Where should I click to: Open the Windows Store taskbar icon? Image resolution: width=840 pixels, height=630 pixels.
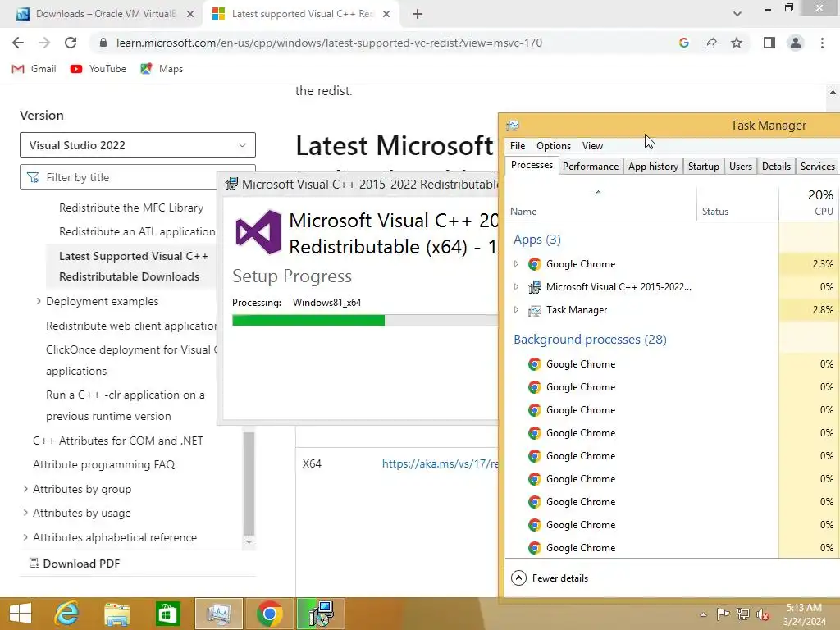(167, 614)
